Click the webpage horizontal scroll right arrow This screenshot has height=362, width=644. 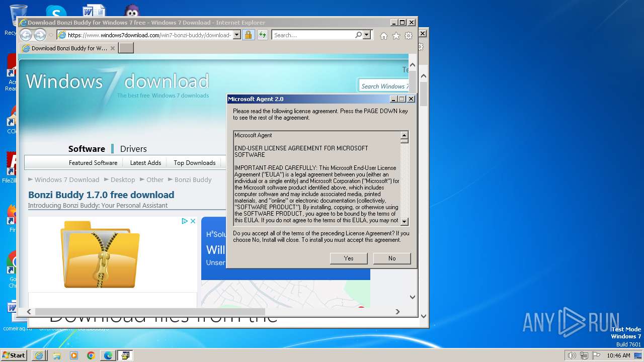pyautogui.click(x=397, y=312)
